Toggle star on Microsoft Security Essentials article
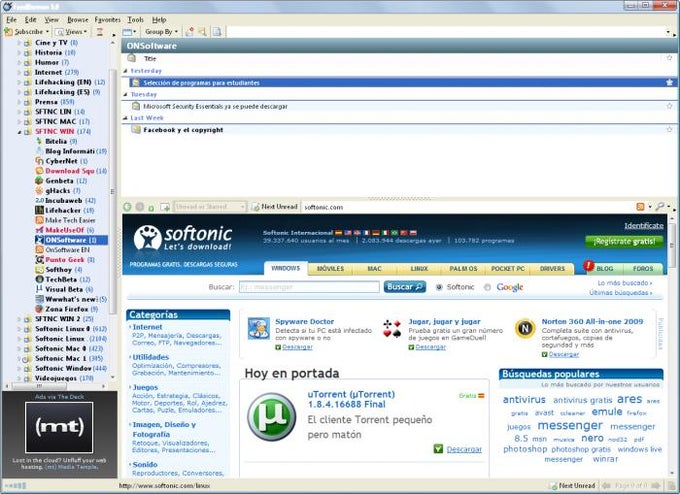680x494 pixels. pyautogui.click(x=669, y=106)
